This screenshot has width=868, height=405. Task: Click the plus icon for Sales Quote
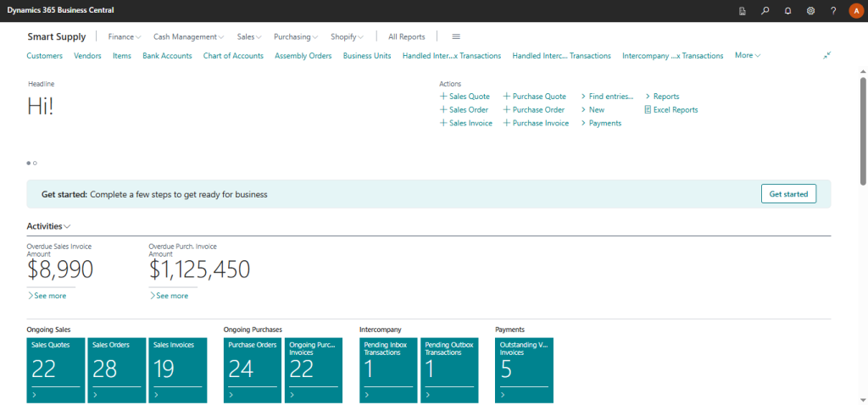click(x=443, y=97)
